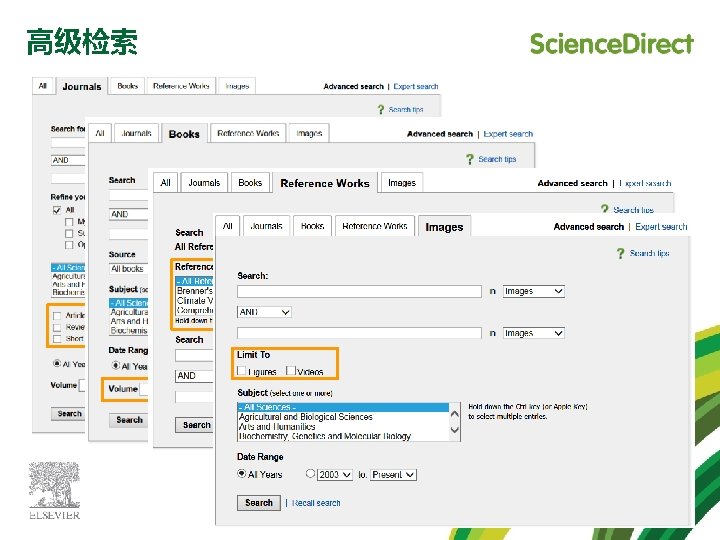The width and height of the screenshot is (720, 540).
Task: Click Images tab in Reference Works window
Action: 402,183
